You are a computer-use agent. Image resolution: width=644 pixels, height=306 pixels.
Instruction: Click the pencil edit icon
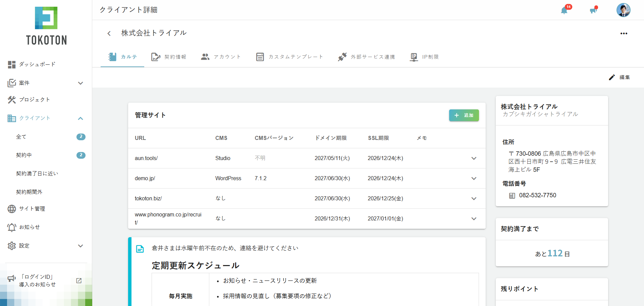click(x=612, y=77)
